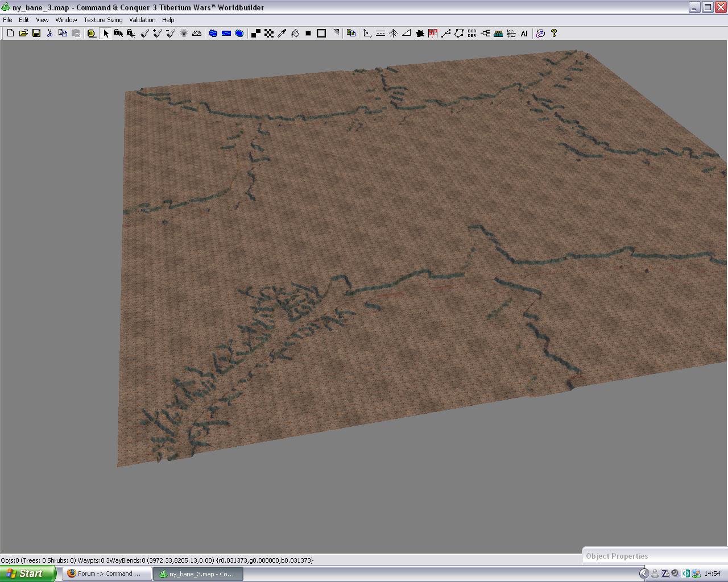728x582 pixels.
Task: Select the brush-minus lower tool
Action: [x=171, y=34]
